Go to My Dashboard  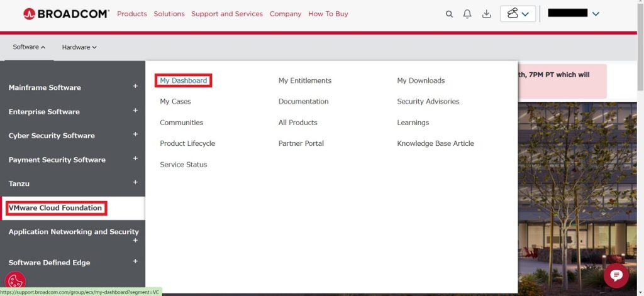184,80
